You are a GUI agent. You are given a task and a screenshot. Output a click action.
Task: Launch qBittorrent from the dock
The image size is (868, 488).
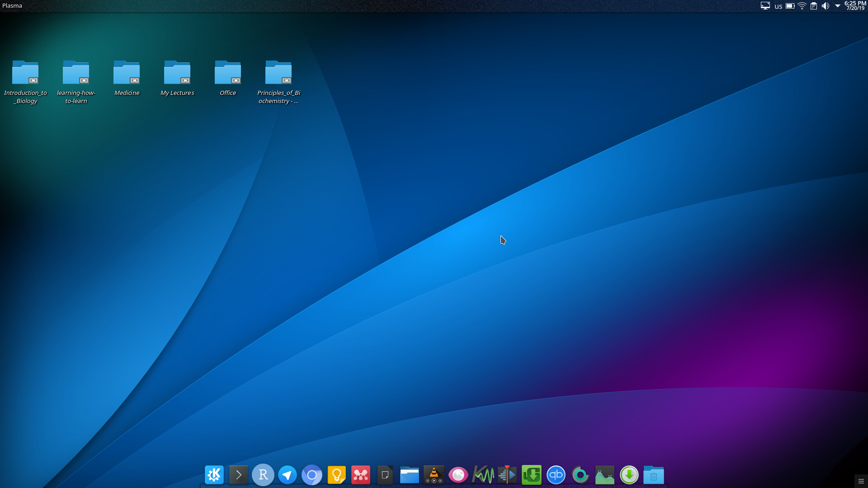click(x=556, y=475)
